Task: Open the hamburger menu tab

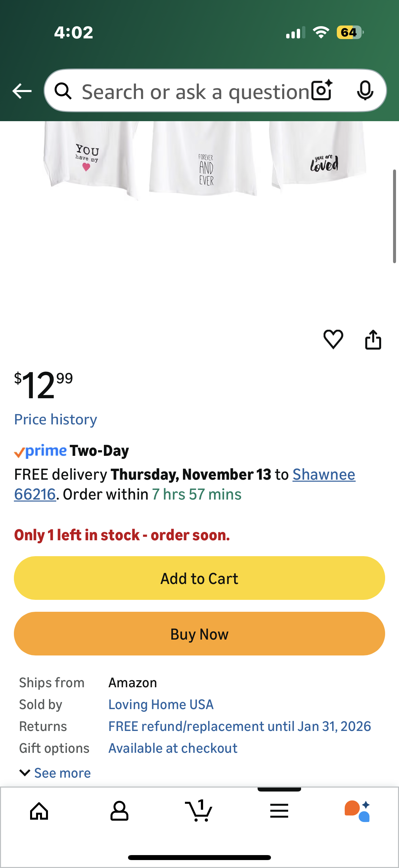Action: [x=279, y=811]
